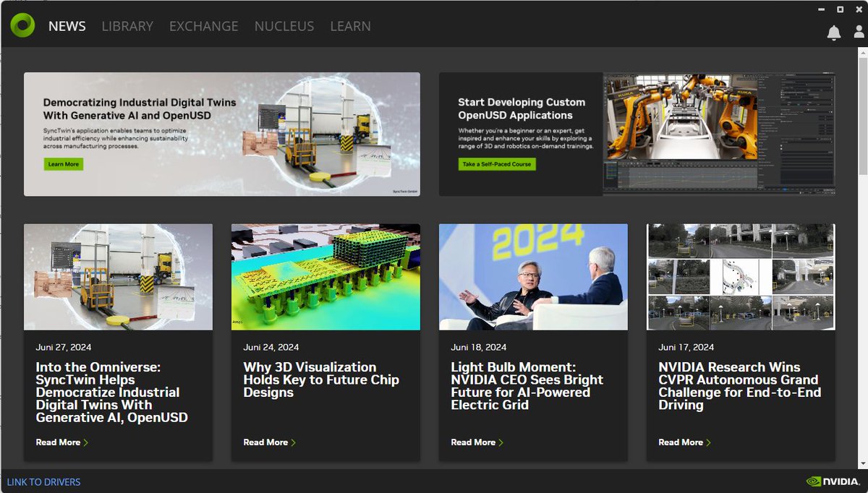Click the 2024 CEO interview thumbnail
The image size is (868, 493).
coord(533,277)
